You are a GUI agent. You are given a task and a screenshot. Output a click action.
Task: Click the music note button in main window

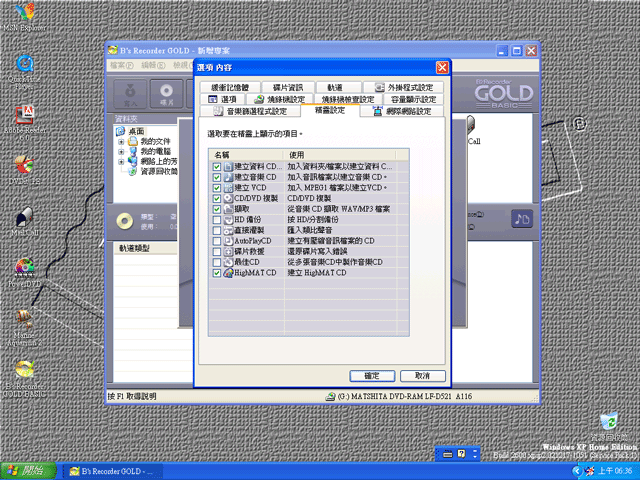tap(522, 219)
